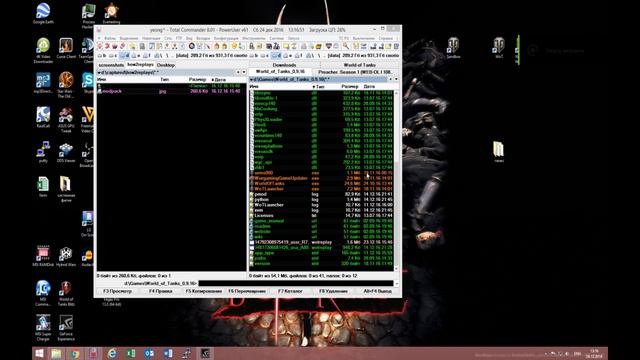
Task: Open putty desktop shortcut
Action: tap(43, 151)
